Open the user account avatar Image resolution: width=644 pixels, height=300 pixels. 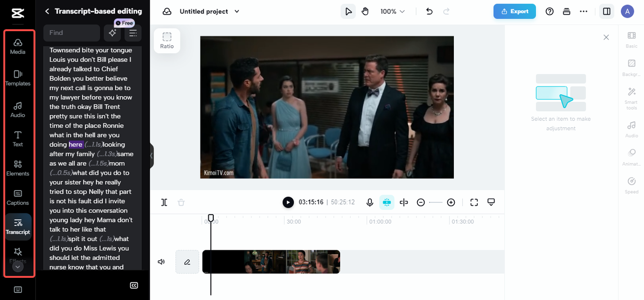pyautogui.click(x=627, y=11)
